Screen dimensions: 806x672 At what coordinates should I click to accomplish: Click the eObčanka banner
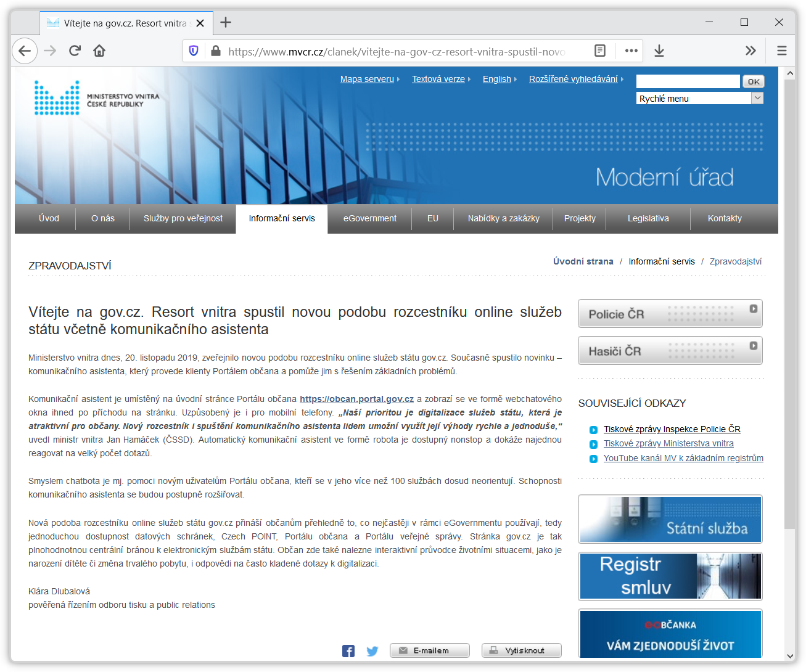[x=670, y=634]
